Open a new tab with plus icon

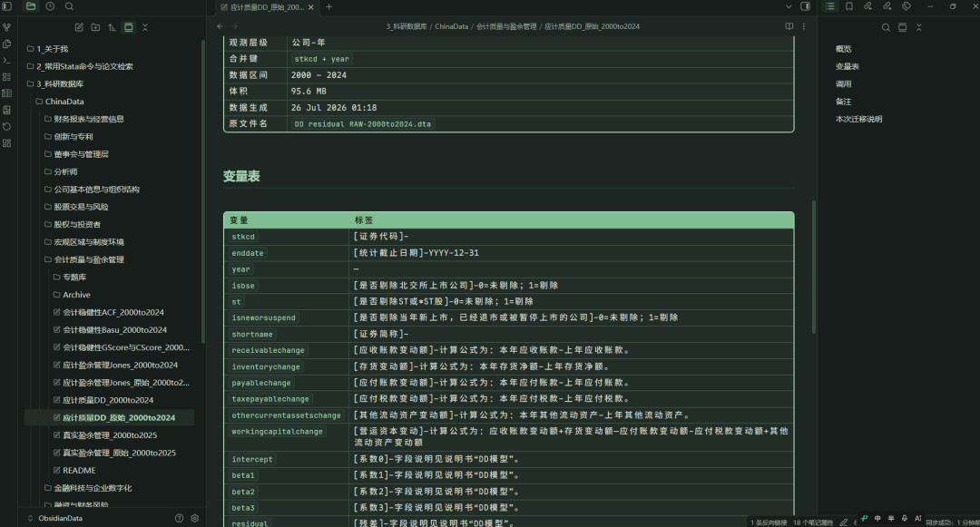[329, 7]
